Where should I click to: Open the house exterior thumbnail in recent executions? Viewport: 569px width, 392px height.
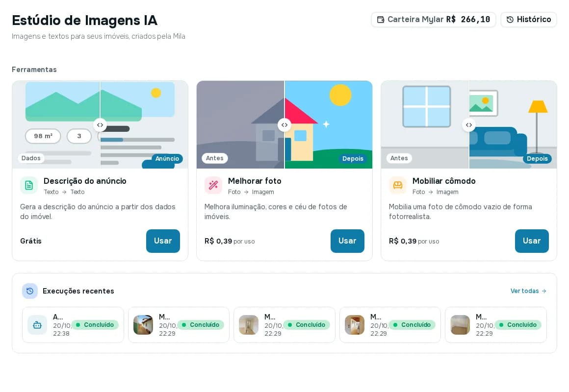(143, 325)
